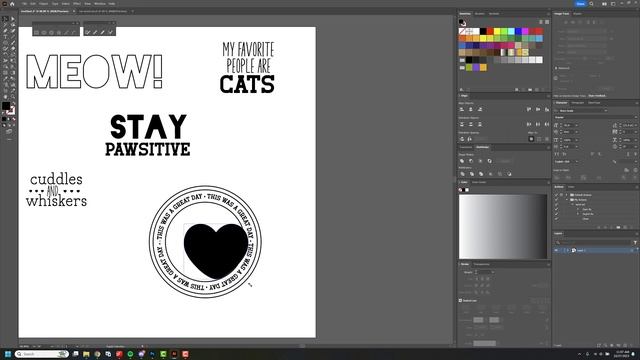Toggle dialog box for Default Actions

tap(561, 195)
